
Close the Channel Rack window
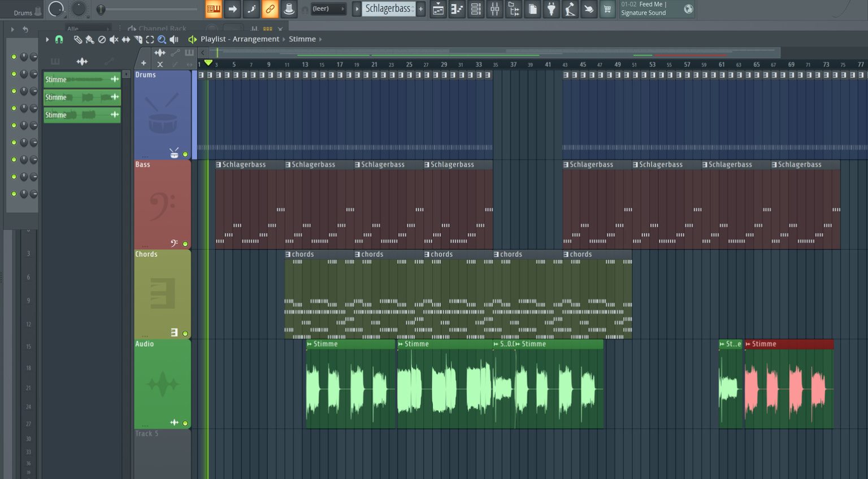click(280, 29)
